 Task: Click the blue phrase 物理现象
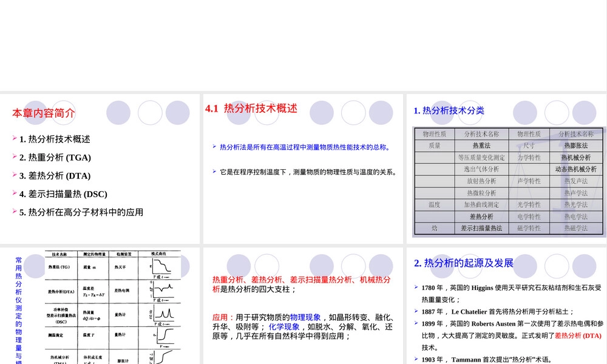point(305,317)
